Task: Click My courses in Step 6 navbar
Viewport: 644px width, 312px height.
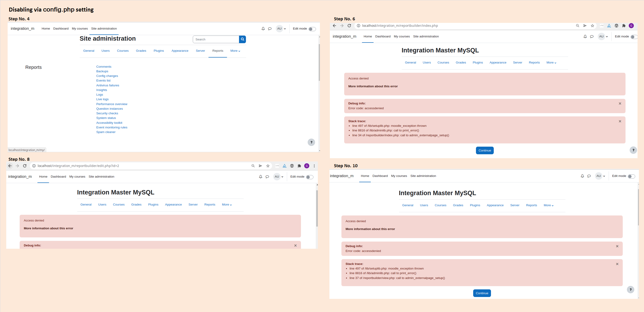Action: [402, 36]
